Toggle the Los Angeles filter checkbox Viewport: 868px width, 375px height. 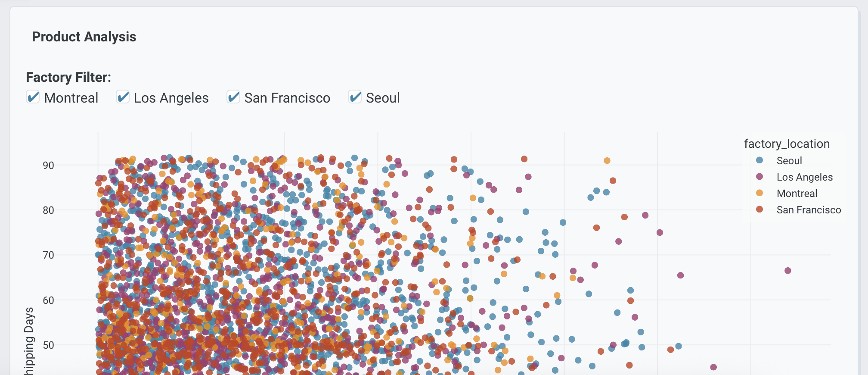point(123,97)
